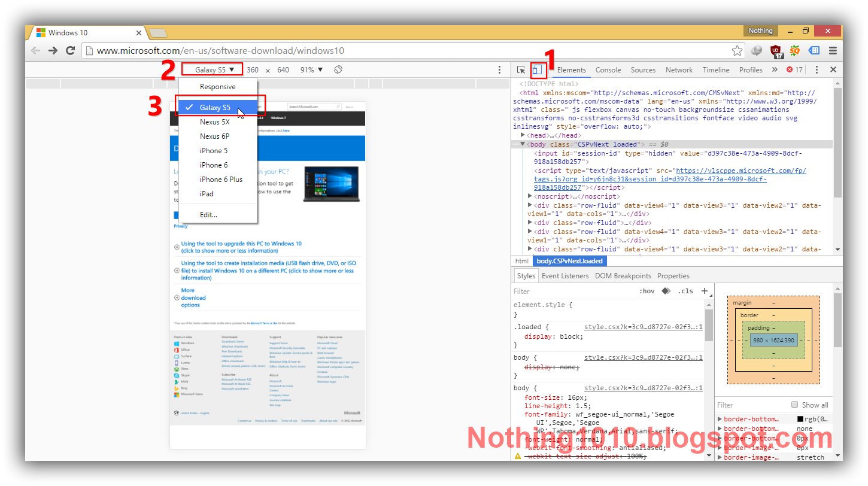Choose iPad in the device menu
This screenshot has height=486, width=868.
click(218, 194)
